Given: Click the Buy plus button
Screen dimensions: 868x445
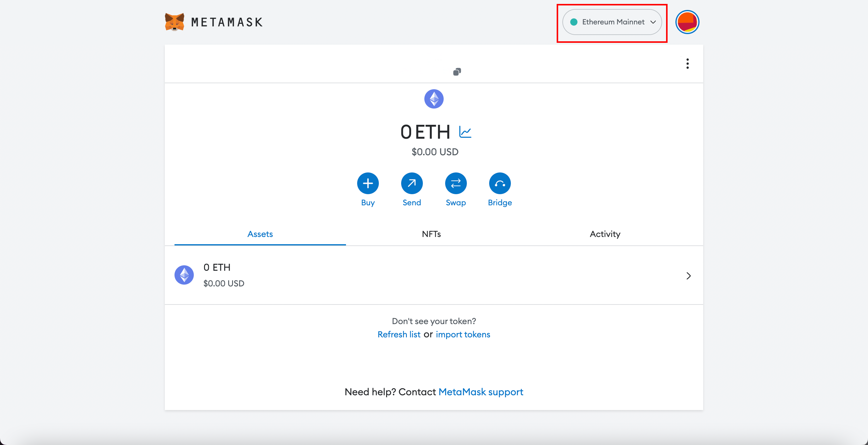Looking at the screenshot, I should click(368, 183).
